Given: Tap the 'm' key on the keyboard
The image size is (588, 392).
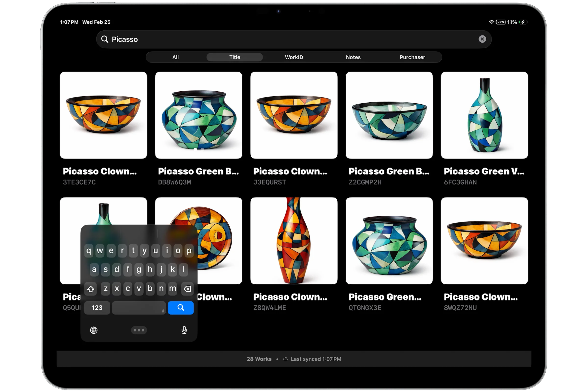Looking at the screenshot, I should [x=172, y=289].
